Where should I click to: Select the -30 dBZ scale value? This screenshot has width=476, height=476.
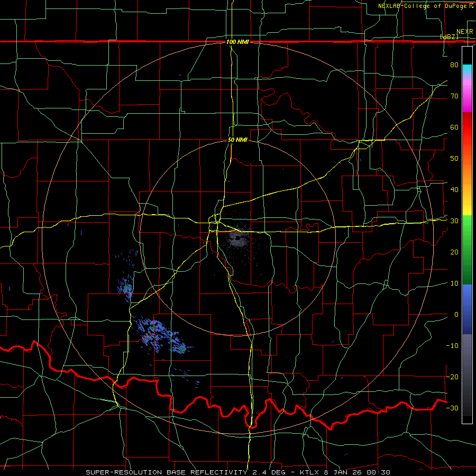coord(452,408)
